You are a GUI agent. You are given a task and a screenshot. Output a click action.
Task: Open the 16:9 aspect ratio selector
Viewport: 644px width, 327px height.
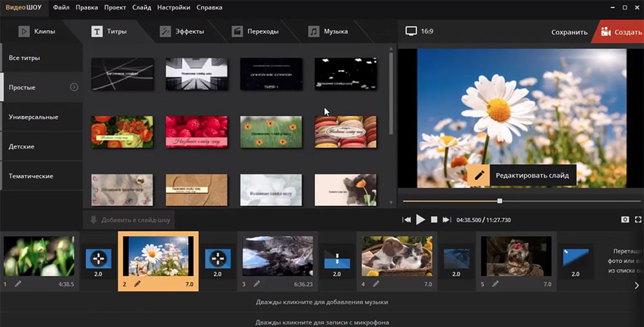(420, 31)
